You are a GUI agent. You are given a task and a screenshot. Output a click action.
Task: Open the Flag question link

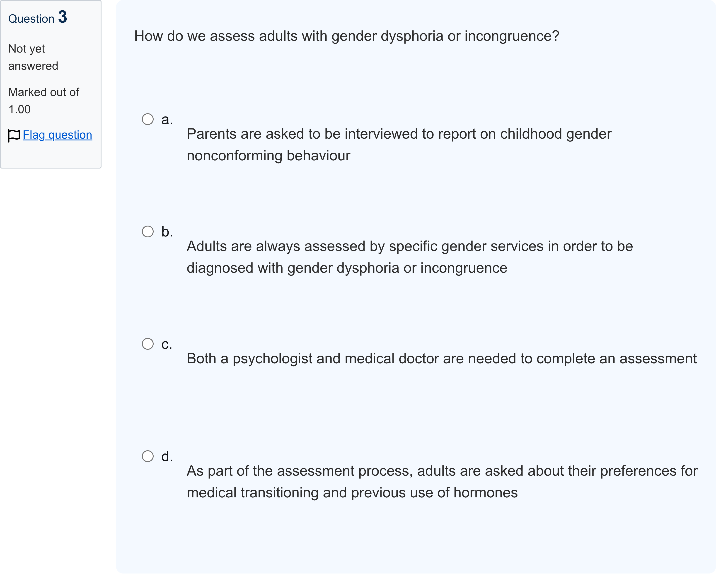pyautogui.click(x=57, y=135)
